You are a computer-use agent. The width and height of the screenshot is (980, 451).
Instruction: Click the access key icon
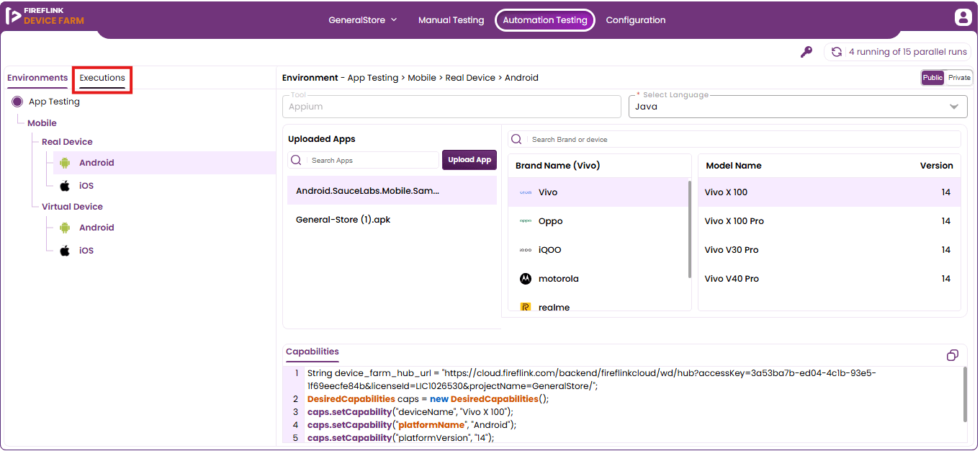tap(806, 52)
